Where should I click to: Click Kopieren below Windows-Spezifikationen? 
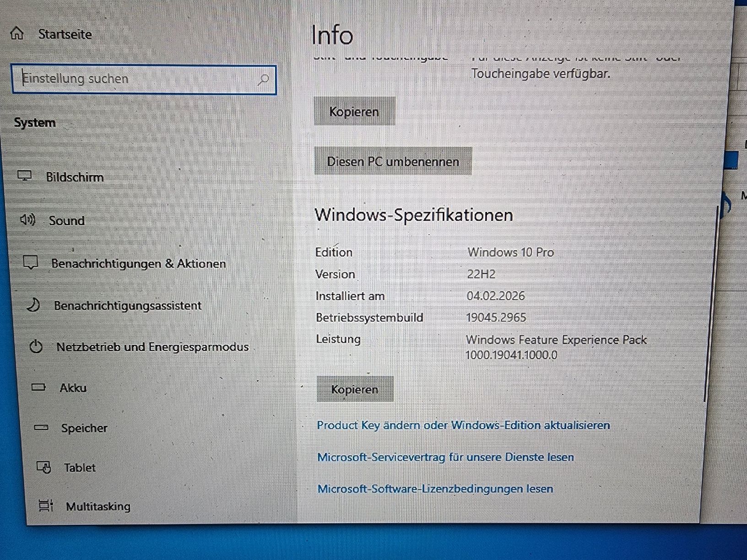click(355, 389)
